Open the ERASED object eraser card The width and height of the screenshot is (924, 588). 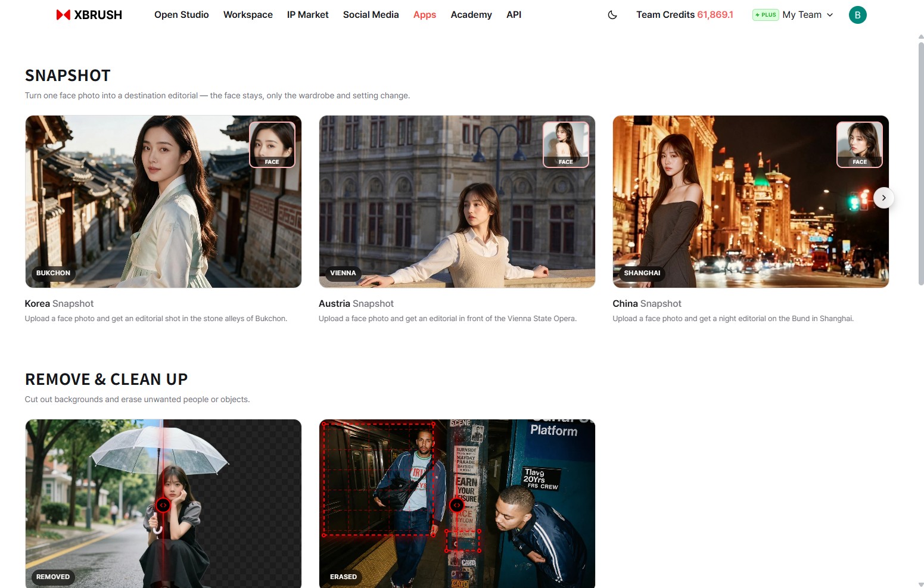457,503
